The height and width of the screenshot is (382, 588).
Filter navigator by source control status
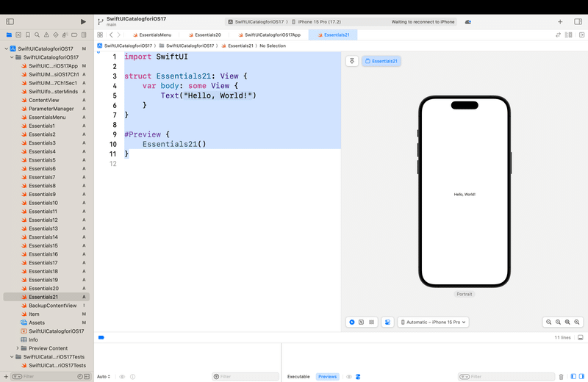pos(87,376)
